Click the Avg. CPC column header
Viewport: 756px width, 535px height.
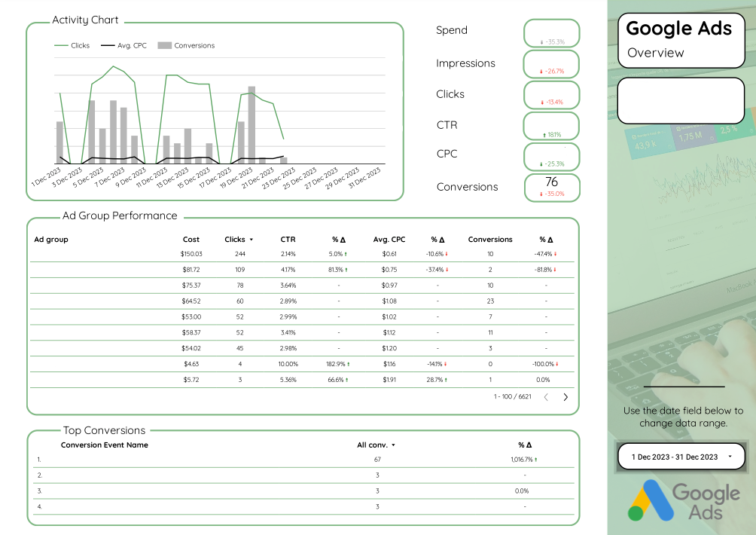(x=389, y=240)
